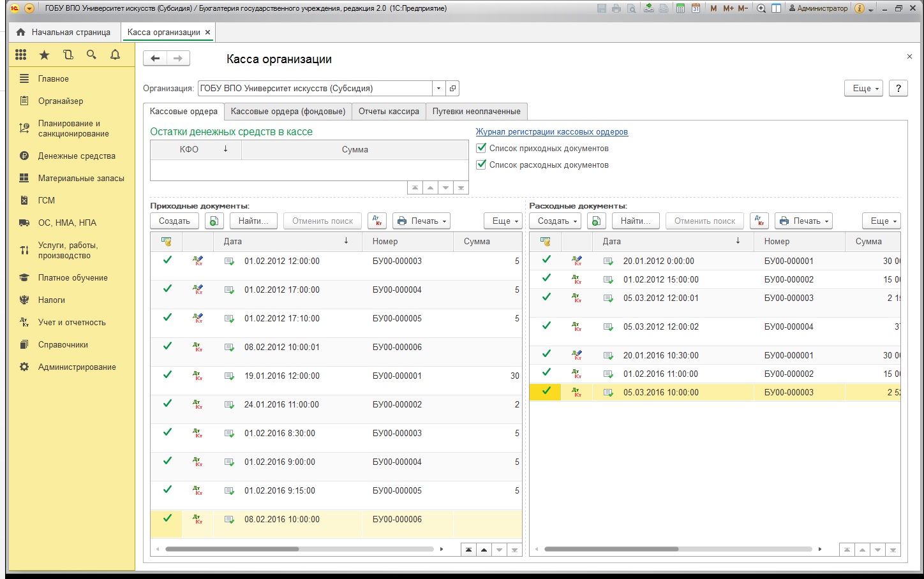Open the Еще dropdown in Приходные документы
924x579 pixels.
pyautogui.click(x=503, y=221)
